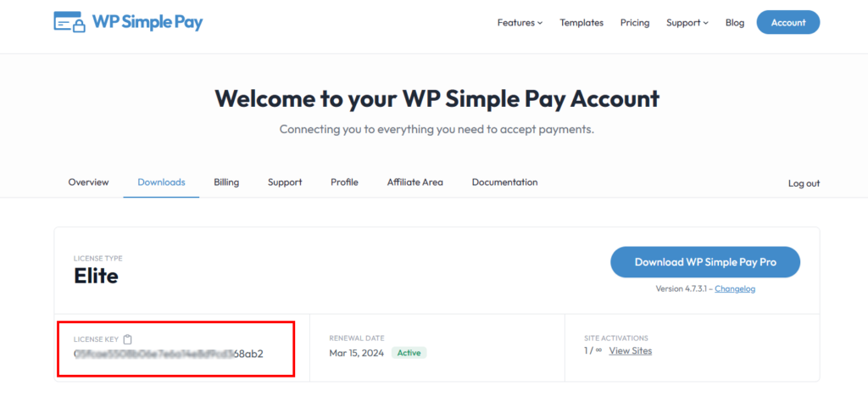
Task: Open the Changelog link
Action: pyautogui.click(x=735, y=289)
